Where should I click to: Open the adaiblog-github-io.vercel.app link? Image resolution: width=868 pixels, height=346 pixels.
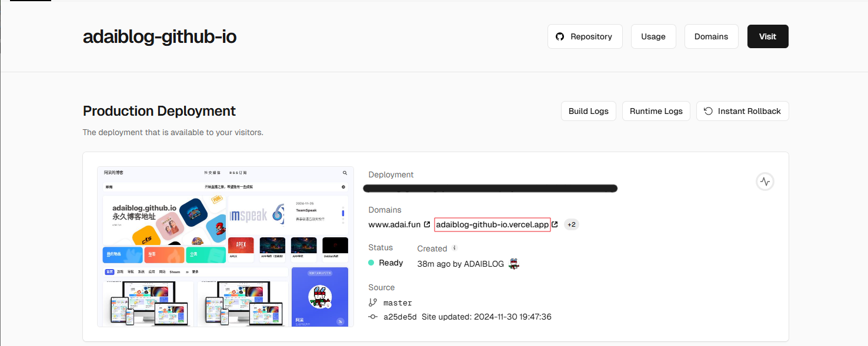492,224
